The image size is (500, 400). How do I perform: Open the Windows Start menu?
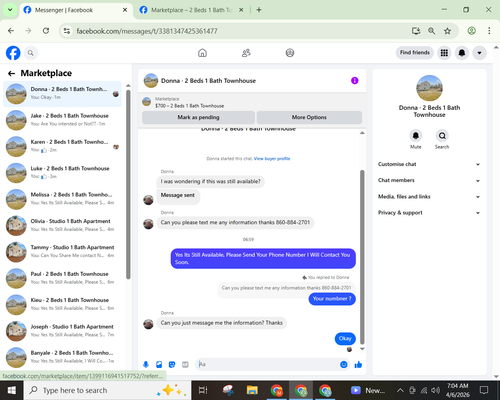(x=12, y=390)
